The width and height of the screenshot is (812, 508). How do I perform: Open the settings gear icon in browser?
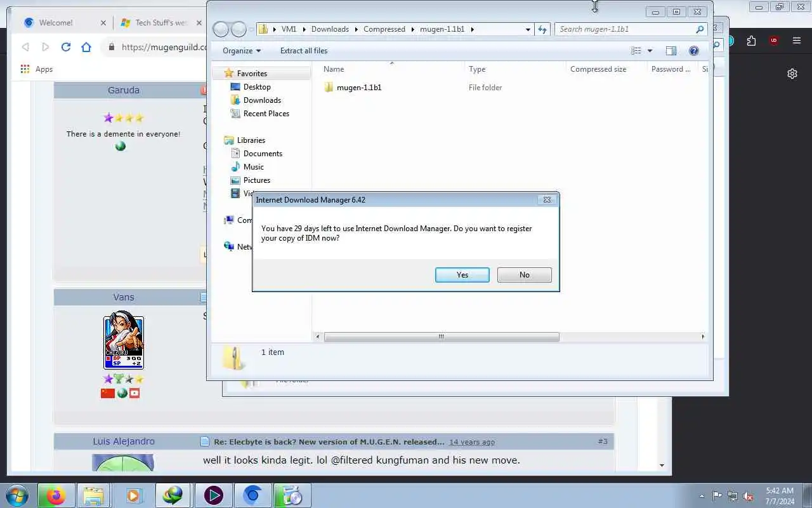(792, 74)
